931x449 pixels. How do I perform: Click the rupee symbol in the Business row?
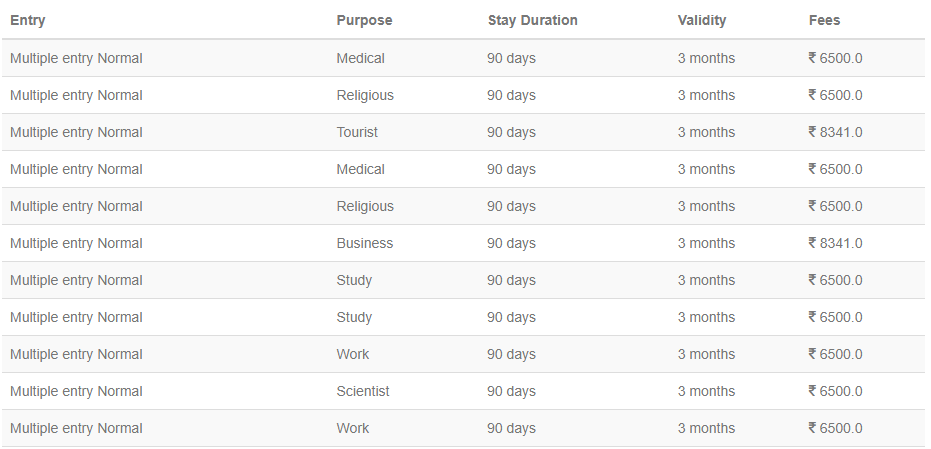813,243
